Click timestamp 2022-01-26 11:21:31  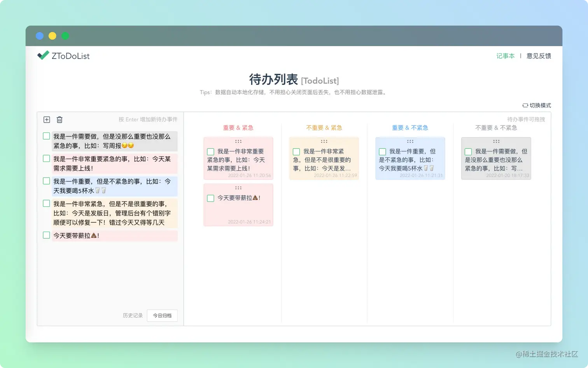[x=421, y=176]
